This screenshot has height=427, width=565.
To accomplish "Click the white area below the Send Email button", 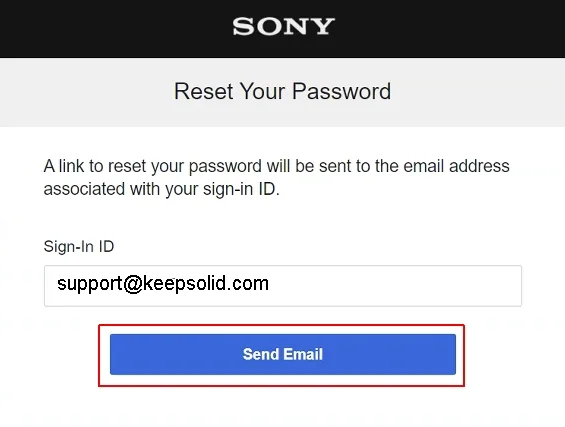I will pyautogui.click(x=282, y=407).
